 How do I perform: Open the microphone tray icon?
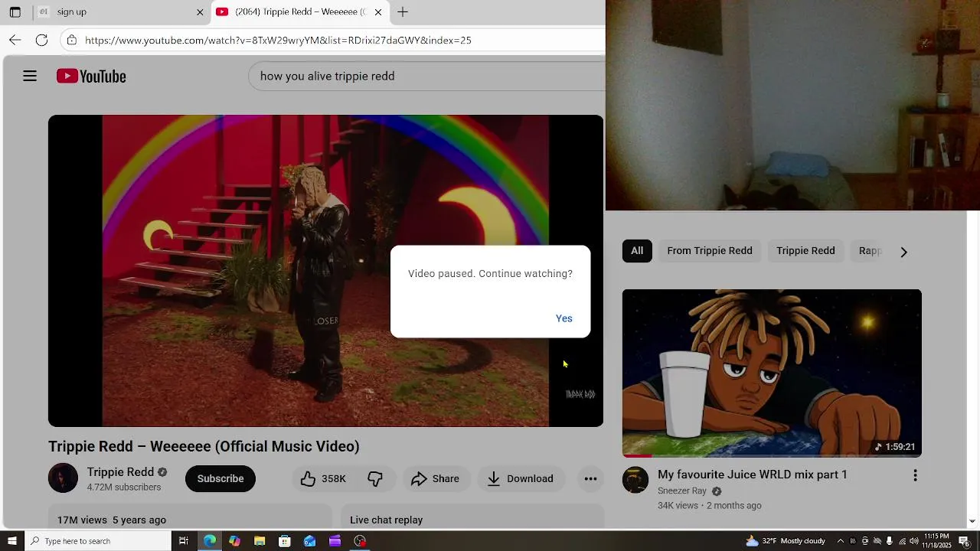[x=889, y=541]
